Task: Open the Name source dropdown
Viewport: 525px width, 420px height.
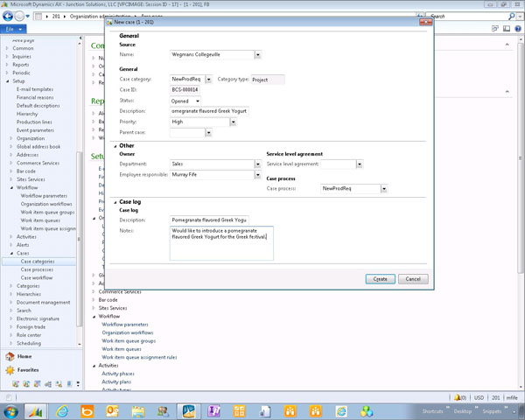Action: [x=257, y=55]
